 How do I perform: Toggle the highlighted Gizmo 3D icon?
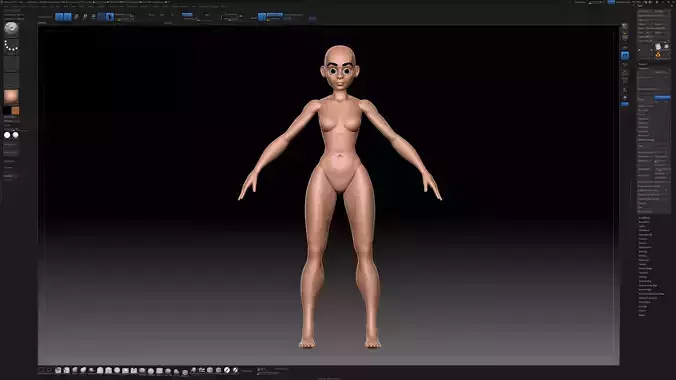click(110, 17)
